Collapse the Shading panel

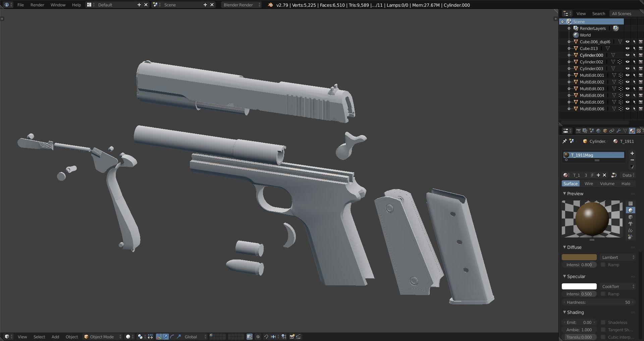pos(565,312)
